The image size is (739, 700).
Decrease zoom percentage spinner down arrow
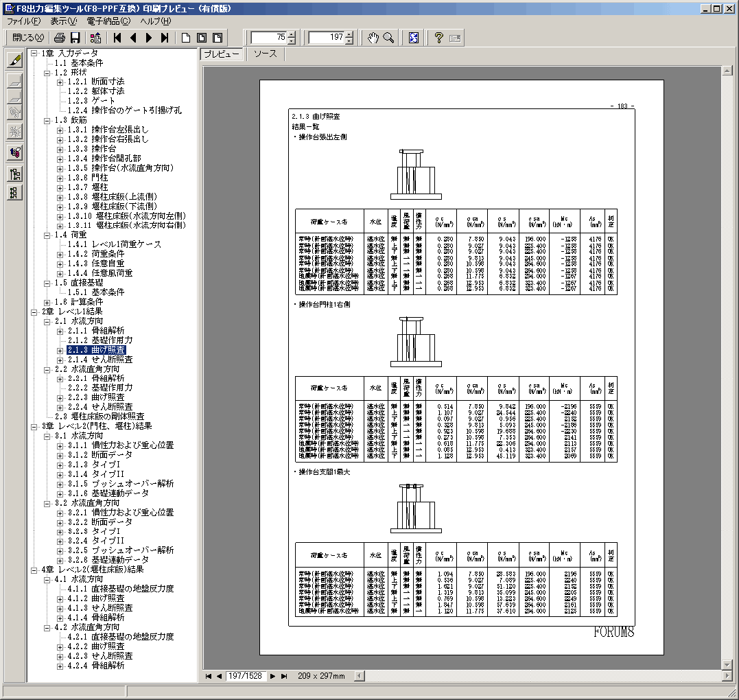[x=292, y=41]
